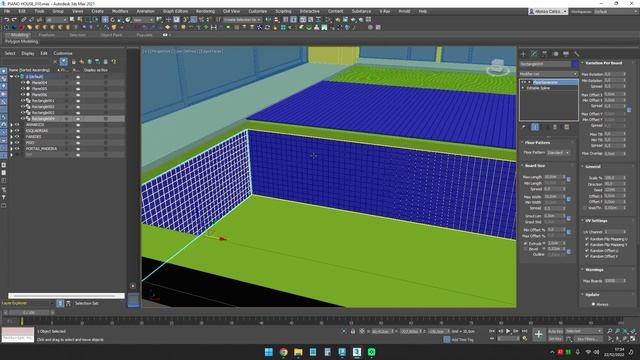
Task: Toggle Random Offset U checkbox
Action: pyautogui.click(x=587, y=251)
